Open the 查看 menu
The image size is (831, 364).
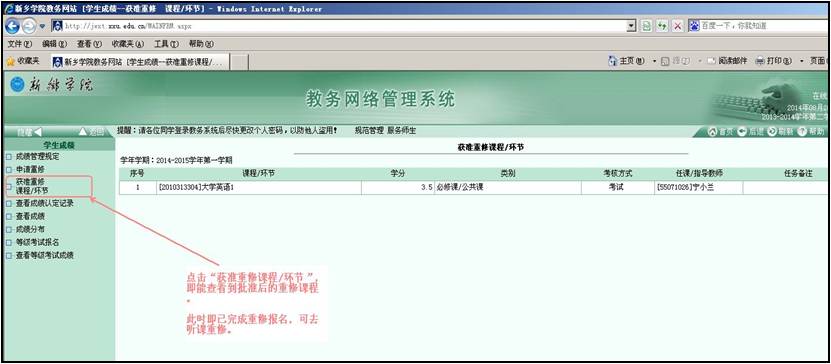(x=89, y=45)
